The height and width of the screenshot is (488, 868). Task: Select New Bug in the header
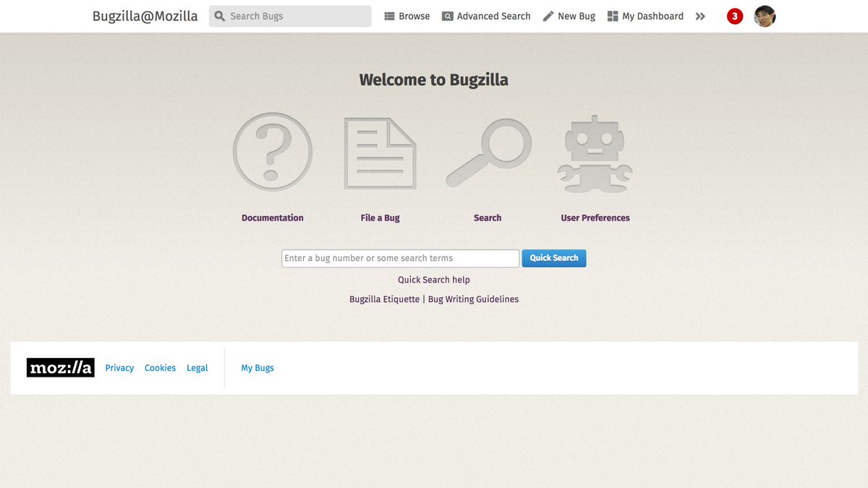[569, 16]
